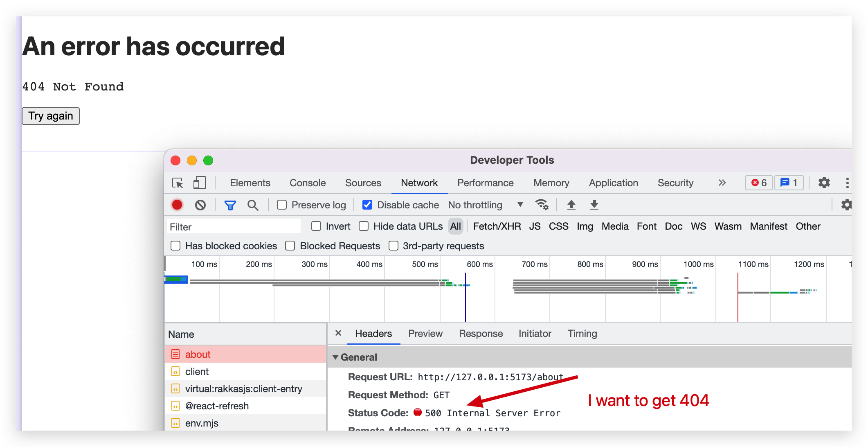Viewport: 868px width, 447px height.
Task: Toggle the network filter bar
Action: point(230,205)
